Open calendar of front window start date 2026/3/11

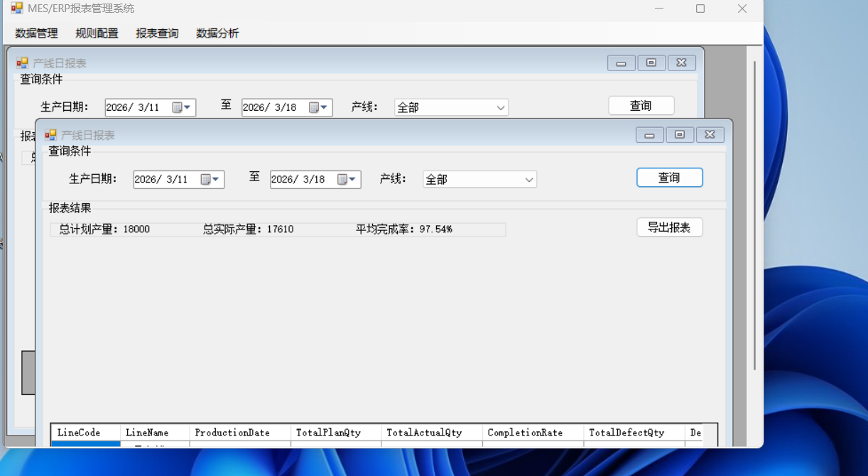click(x=211, y=180)
